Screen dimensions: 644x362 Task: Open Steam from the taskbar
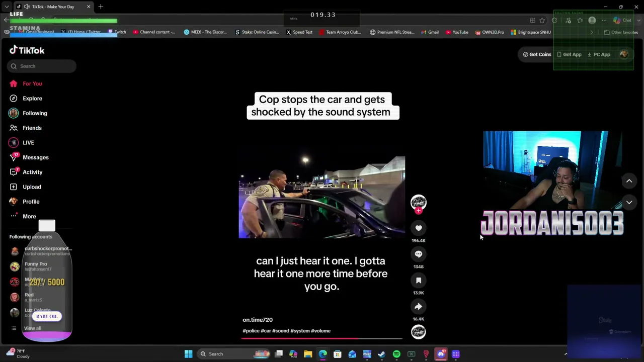pyautogui.click(x=381, y=354)
